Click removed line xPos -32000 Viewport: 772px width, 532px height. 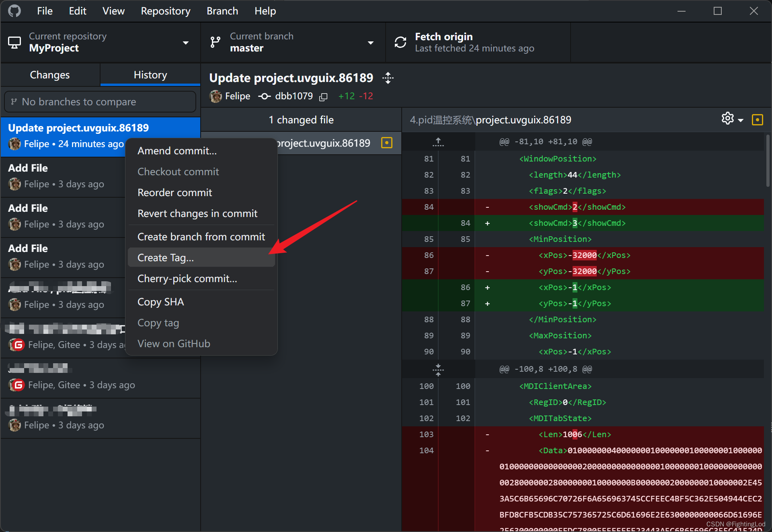click(583, 255)
